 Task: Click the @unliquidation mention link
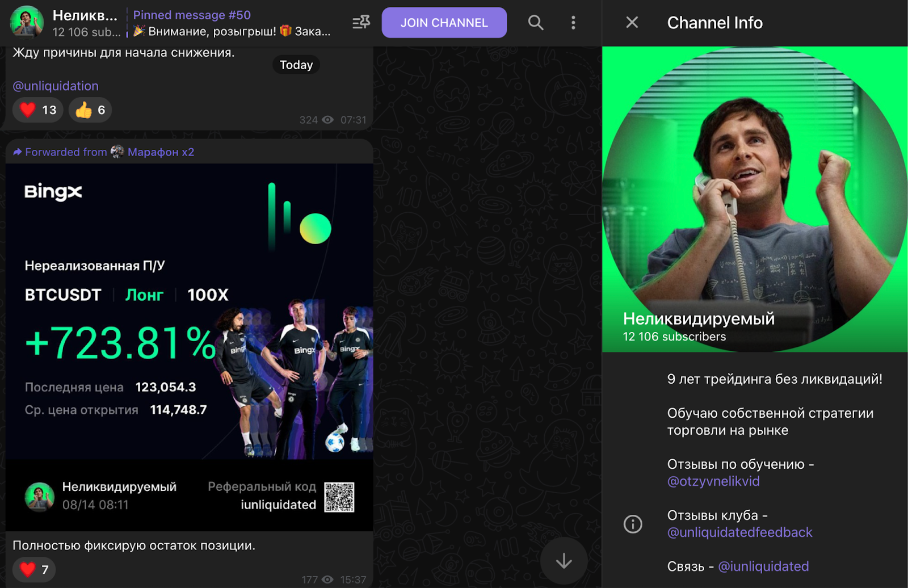[56, 86]
